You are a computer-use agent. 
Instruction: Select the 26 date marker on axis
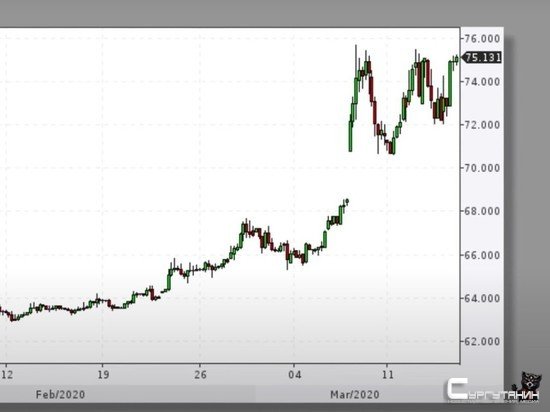click(x=200, y=374)
